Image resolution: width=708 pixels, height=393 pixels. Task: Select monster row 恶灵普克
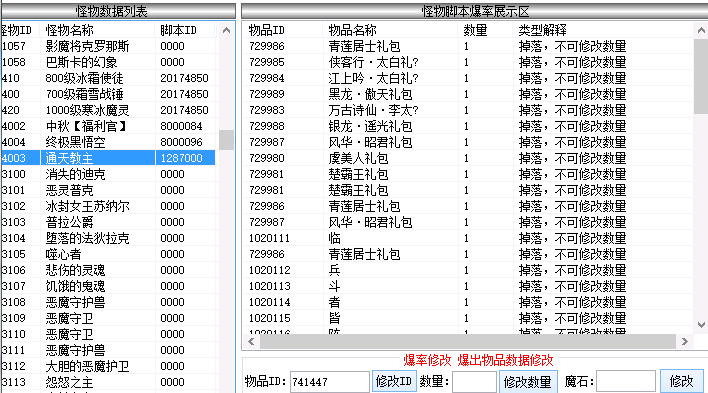pos(108,190)
